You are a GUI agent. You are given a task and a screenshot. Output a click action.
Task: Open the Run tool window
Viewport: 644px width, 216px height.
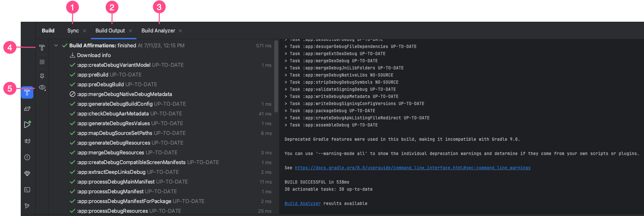[27, 125]
